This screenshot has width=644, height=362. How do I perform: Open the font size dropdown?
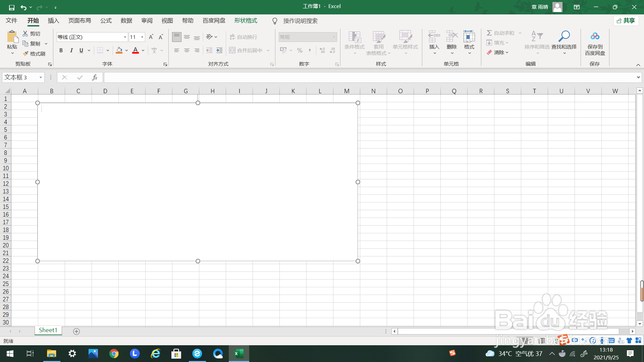[x=142, y=37]
